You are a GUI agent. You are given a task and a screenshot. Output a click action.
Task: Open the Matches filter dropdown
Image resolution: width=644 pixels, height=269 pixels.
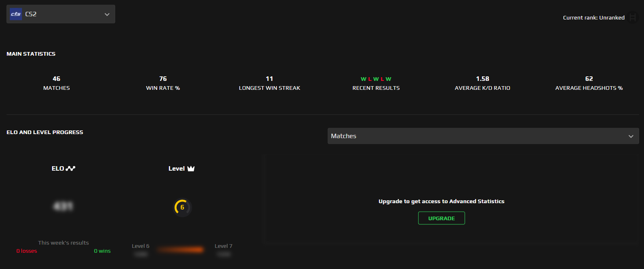click(x=483, y=136)
